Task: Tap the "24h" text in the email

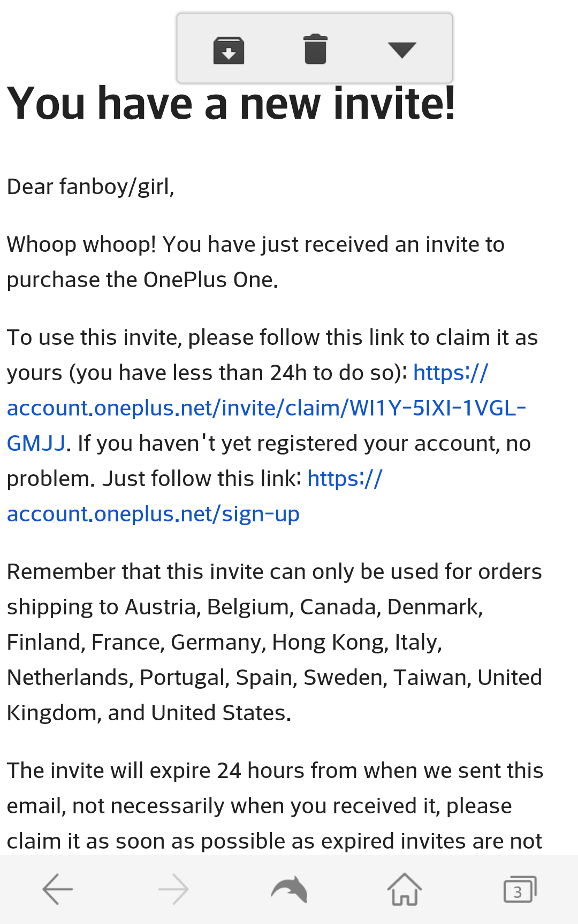Action: coord(288,373)
